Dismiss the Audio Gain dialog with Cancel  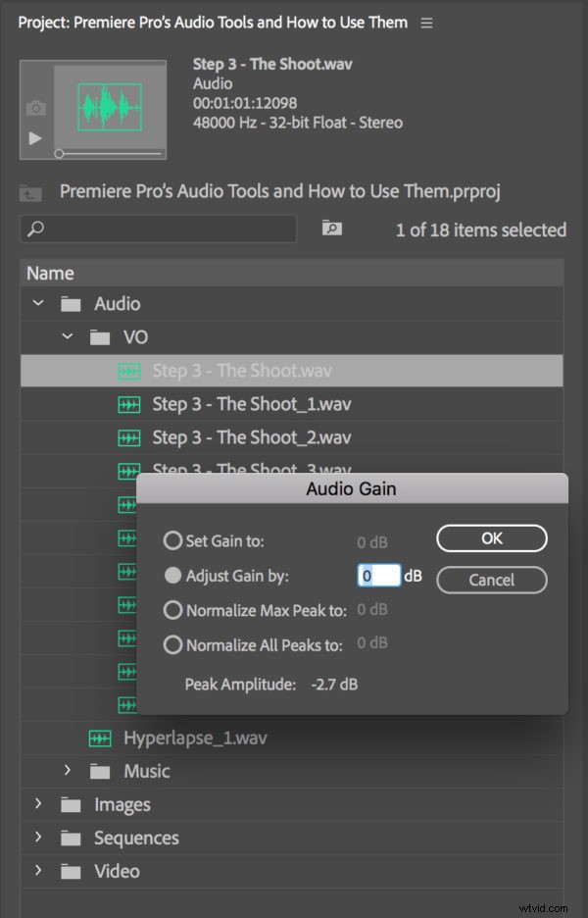tap(491, 580)
